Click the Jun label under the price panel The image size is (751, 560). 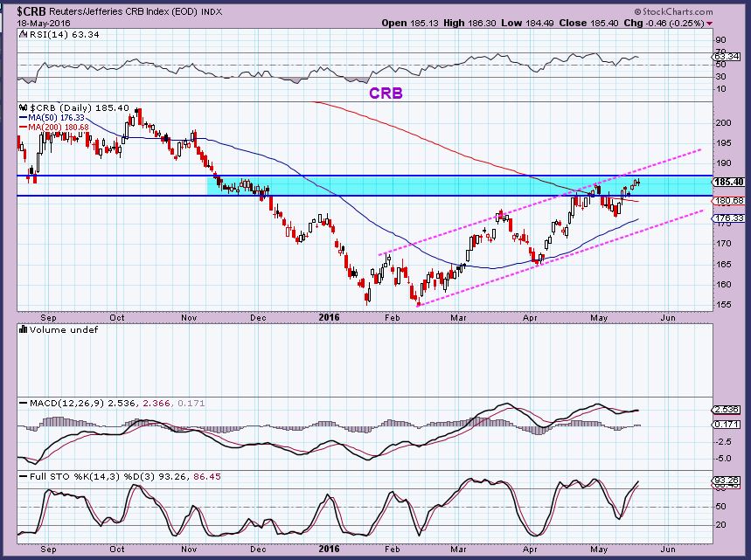668,318
